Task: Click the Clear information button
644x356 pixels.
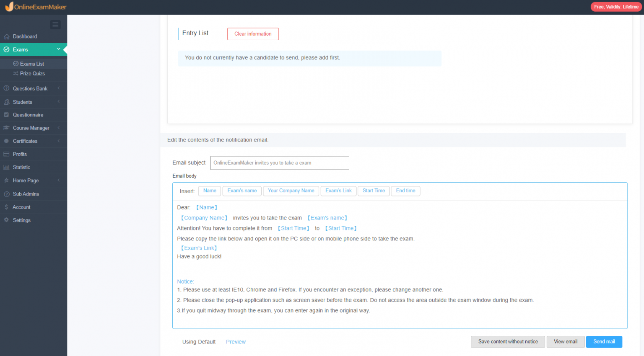Action: click(253, 34)
